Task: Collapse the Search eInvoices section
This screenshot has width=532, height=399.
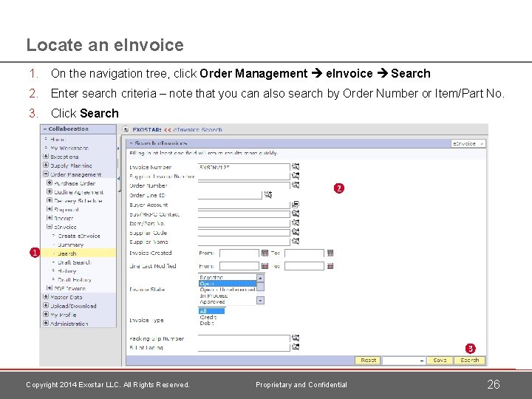Action: click(x=132, y=143)
